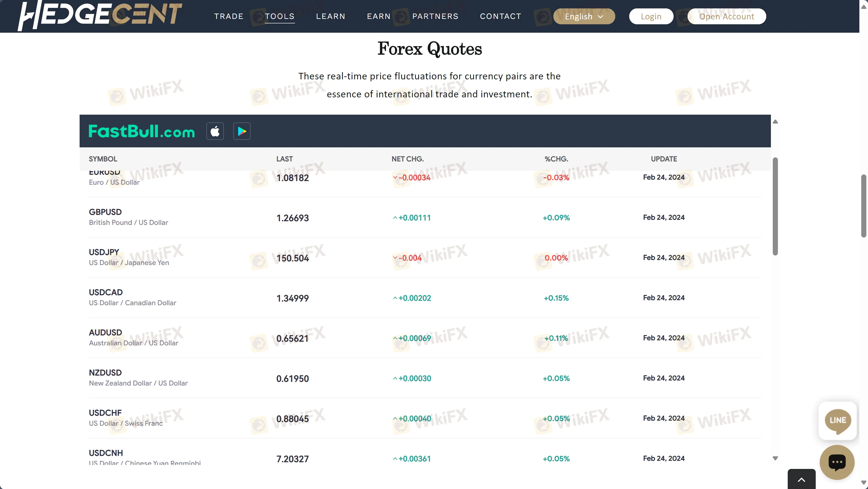Switch to the TRADE menu item
Image resolution: width=868 pixels, height=489 pixels.
[x=229, y=16]
